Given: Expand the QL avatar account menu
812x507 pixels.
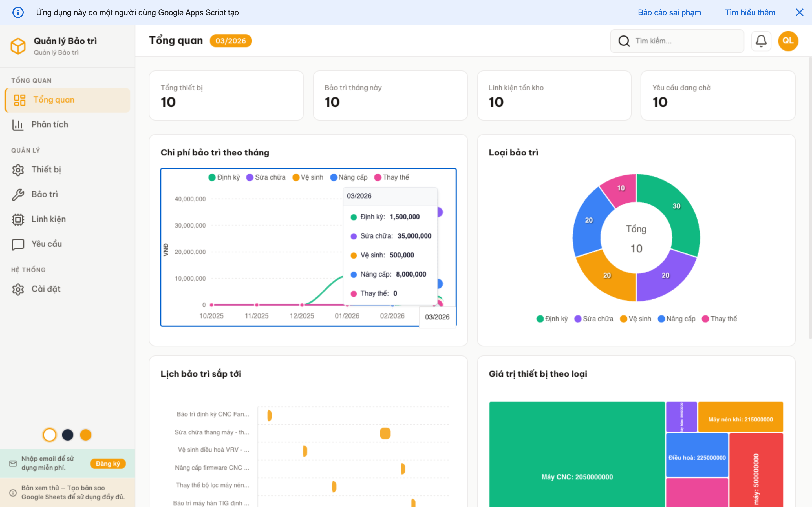Looking at the screenshot, I should tap(788, 41).
